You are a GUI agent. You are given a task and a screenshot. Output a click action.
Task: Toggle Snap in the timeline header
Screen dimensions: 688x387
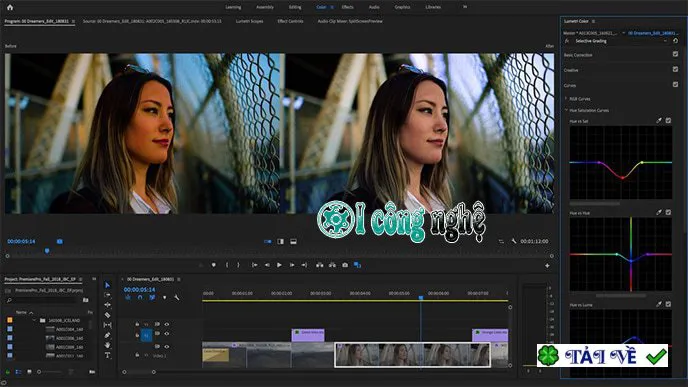tap(140, 297)
